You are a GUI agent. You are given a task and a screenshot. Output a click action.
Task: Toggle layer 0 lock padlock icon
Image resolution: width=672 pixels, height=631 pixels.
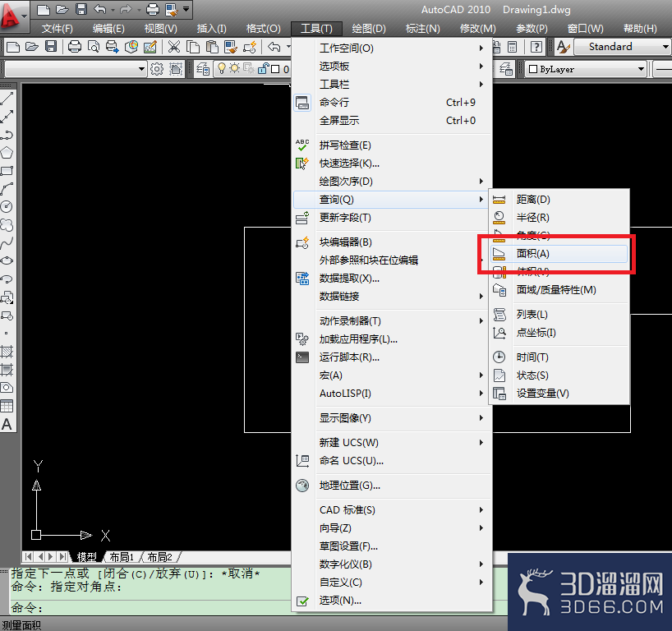point(263,68)
